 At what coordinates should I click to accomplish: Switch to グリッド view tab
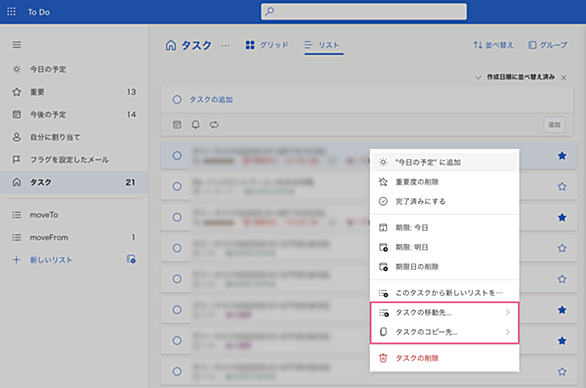(x=267, y=45)
